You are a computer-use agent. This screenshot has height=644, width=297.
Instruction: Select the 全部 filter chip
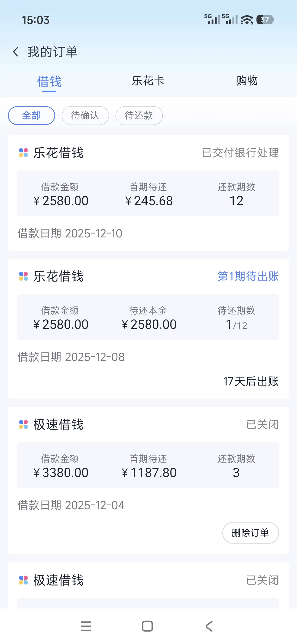(x=32, y=115)
